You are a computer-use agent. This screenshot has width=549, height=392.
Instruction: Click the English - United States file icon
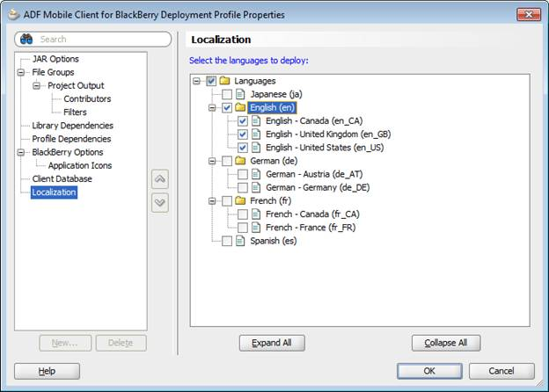pos(256,147)
